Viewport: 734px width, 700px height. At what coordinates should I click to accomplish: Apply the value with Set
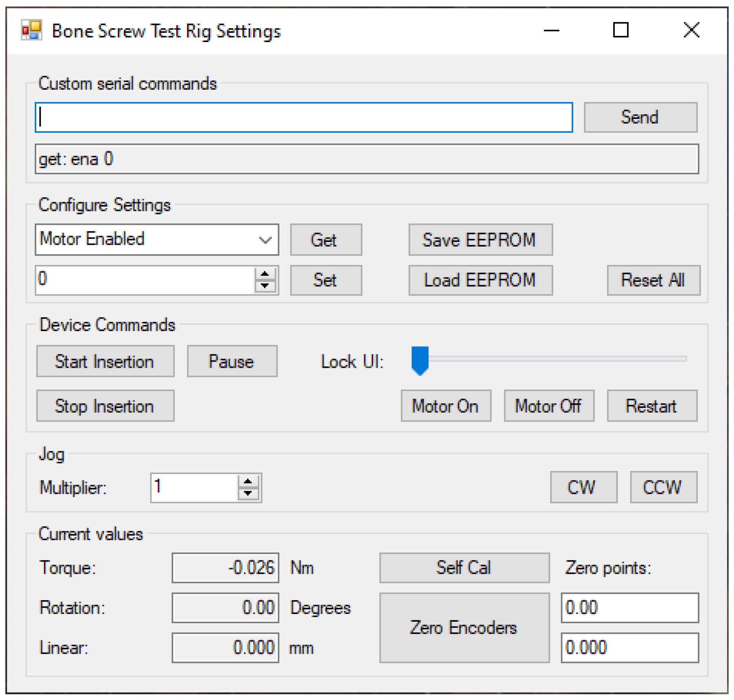point(325,280)
